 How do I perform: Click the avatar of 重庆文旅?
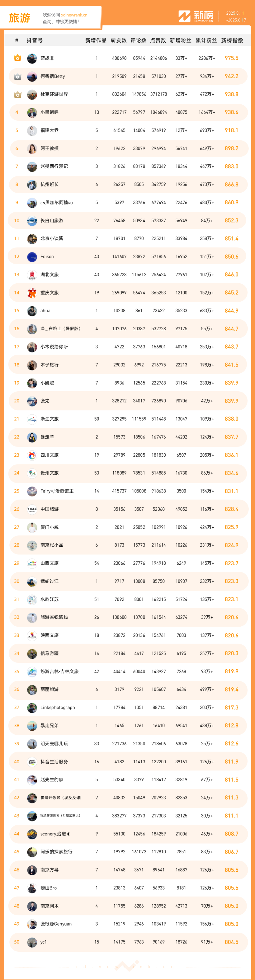pos(32,293)
